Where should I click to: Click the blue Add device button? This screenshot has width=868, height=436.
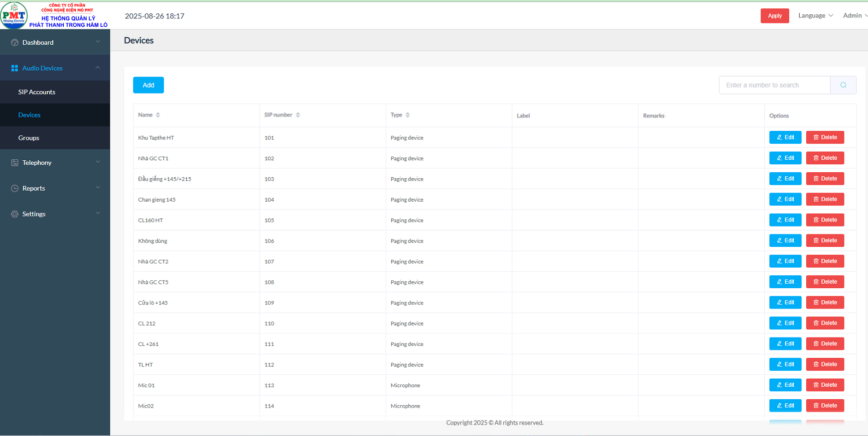pyautogui.click(x=148, y=85)
